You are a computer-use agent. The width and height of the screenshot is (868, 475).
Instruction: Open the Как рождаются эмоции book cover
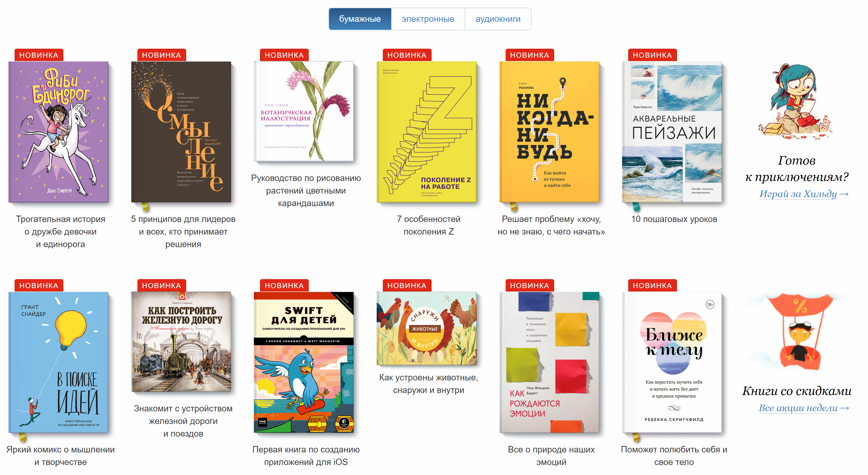(549, 362)
